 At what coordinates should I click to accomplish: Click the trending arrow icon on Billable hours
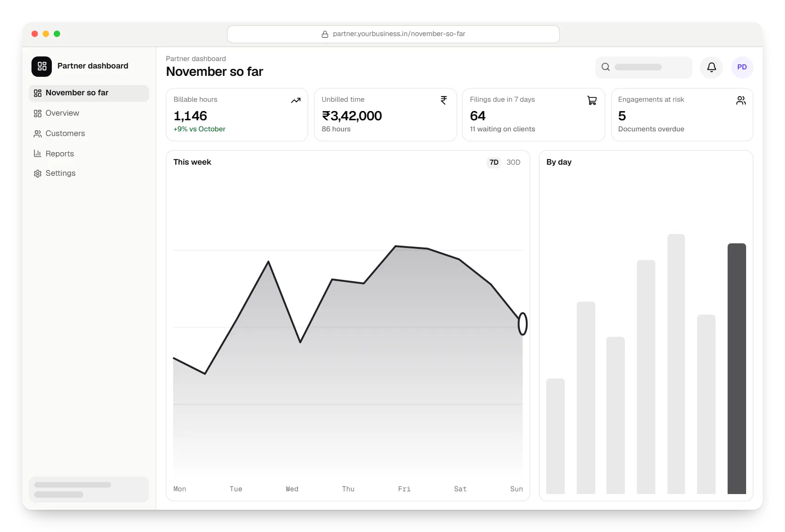[296, 100]
